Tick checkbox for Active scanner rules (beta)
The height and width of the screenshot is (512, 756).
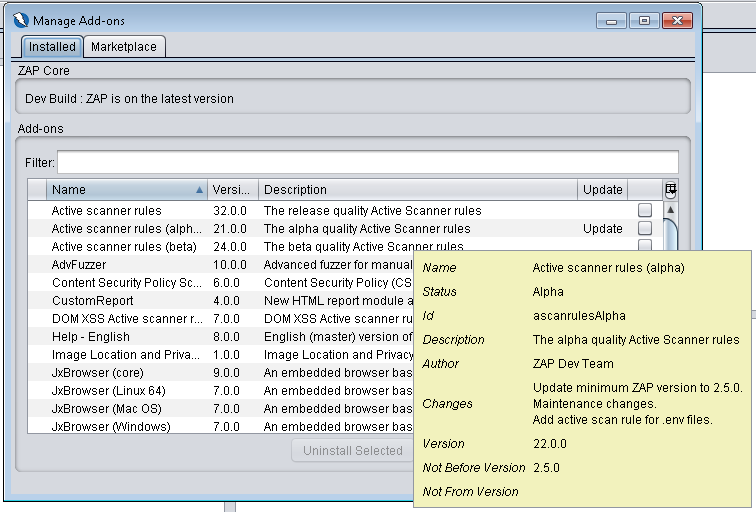click(x=645, y=245)
